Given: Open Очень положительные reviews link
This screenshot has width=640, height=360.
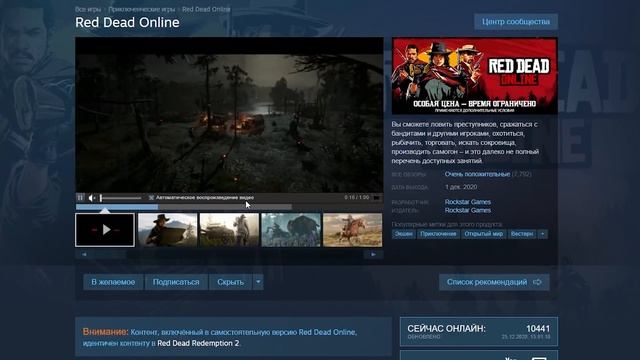Looking at the screenshot, I should coord(477,174).
